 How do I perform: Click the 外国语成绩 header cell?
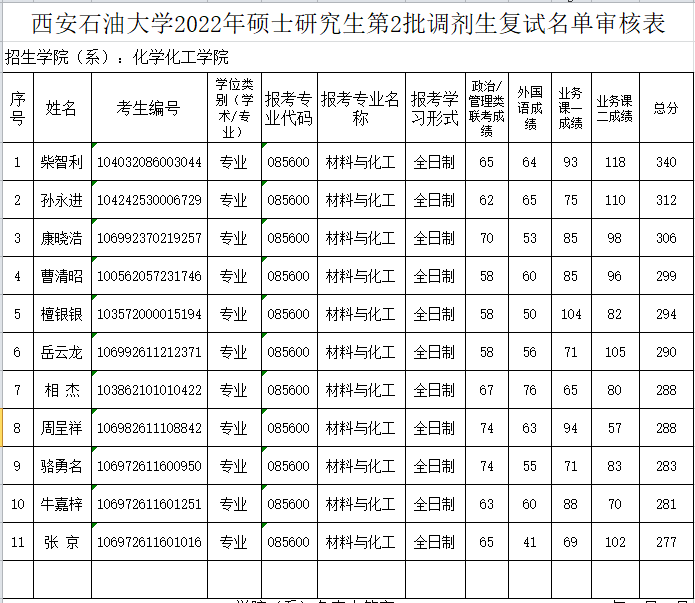tap(530, 108)
